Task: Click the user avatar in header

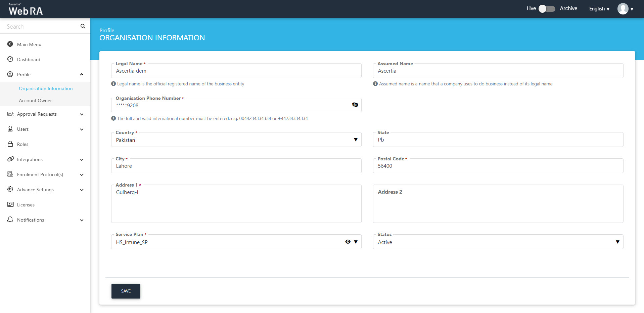Action: pyautogui.click(x=623, y=9)
